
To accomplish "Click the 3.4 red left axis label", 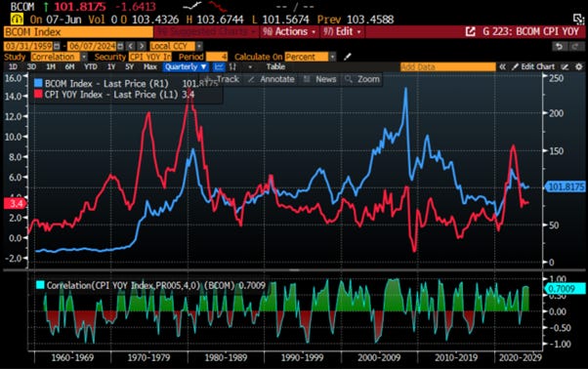I will pos(15,204).
